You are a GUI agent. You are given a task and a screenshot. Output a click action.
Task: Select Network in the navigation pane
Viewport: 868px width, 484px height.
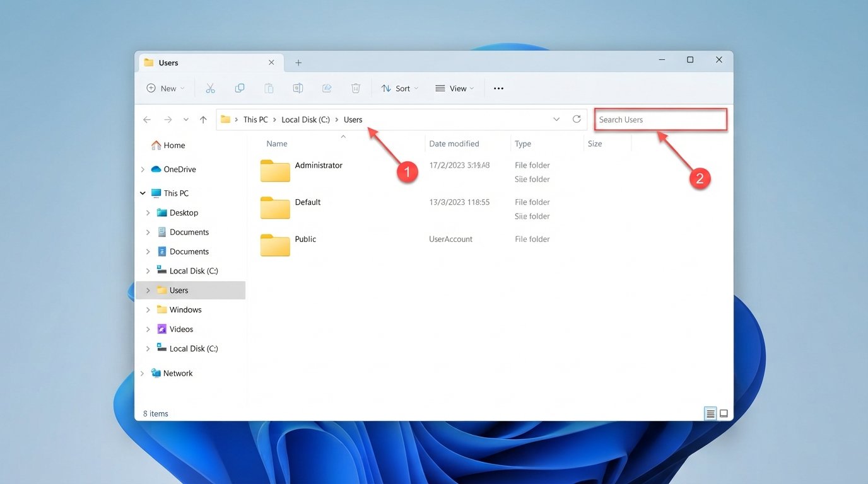click(x=172, y=373)
